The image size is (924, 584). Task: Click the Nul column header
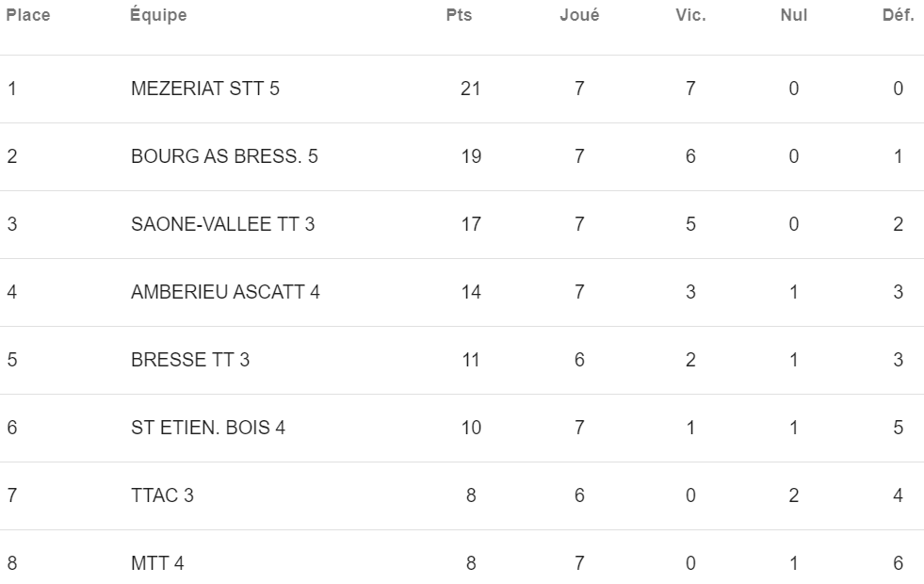tap(794, 15)
